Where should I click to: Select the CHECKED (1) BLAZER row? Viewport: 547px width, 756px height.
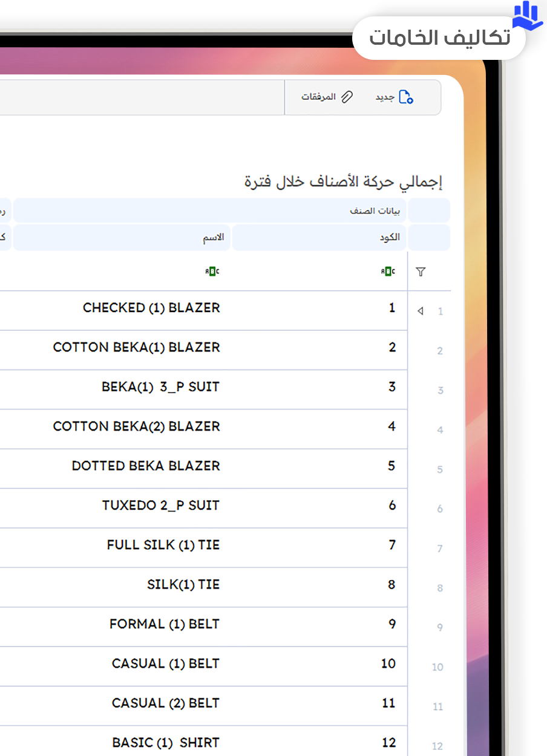point(151,308)
